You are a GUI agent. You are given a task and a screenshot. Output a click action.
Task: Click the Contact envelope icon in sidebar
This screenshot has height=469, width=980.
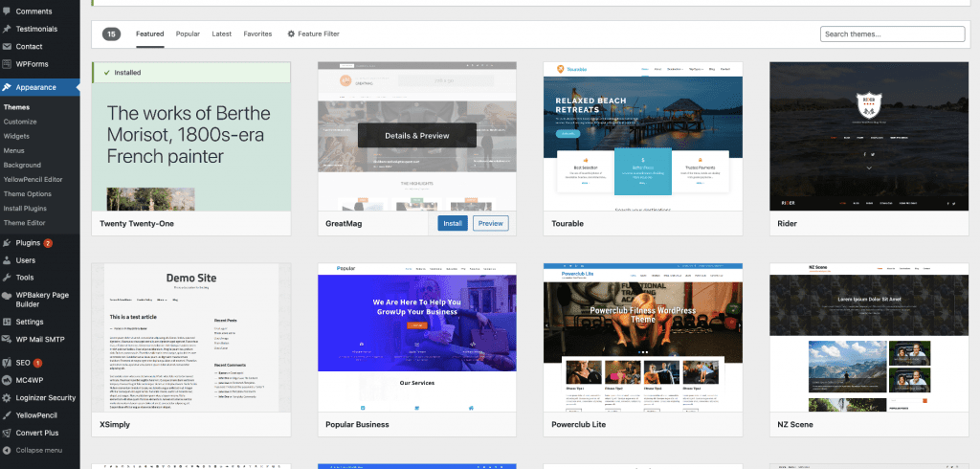point(8,46)
